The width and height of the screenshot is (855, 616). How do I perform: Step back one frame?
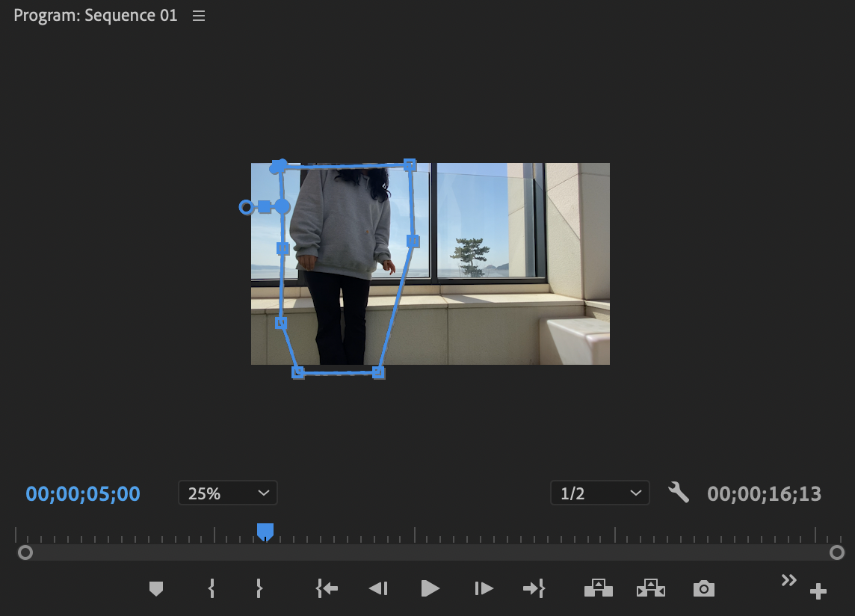click(378, 588)
